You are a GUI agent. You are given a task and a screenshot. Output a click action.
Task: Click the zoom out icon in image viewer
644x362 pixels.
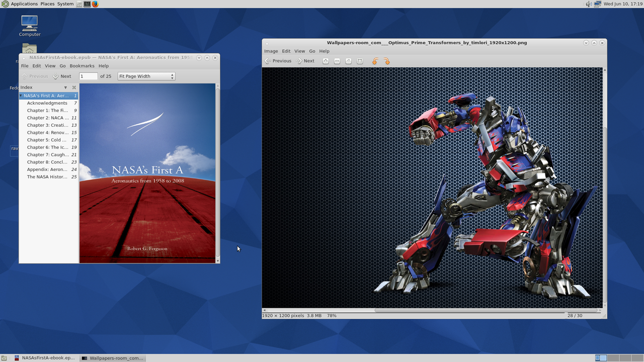(x=337, y=61)
